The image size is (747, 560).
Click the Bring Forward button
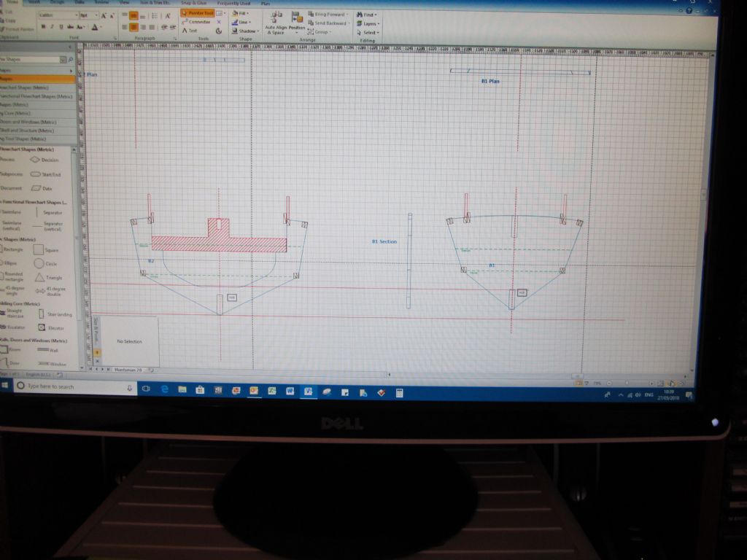coord(328,15)
